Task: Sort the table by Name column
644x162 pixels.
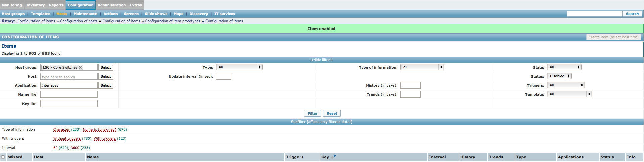Action: 93,157
